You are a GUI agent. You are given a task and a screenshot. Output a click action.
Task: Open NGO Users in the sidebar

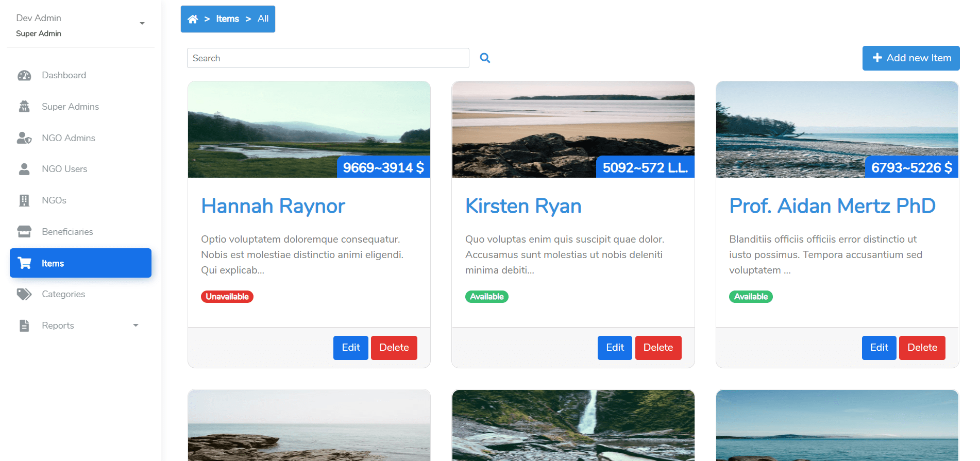(64, 169)
